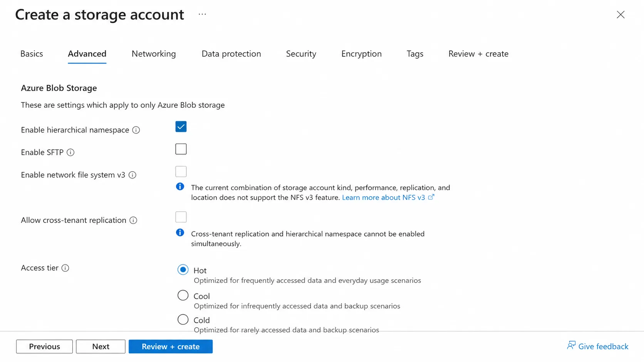Click the external link icon after NFS v3
The width and height of the screenshot is (644, 362).
[x=431, y=197]
